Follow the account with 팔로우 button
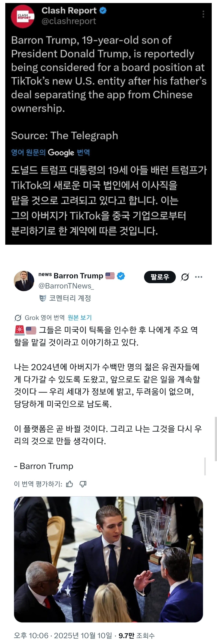Screen dimensions: 217x644 point(160,277)
